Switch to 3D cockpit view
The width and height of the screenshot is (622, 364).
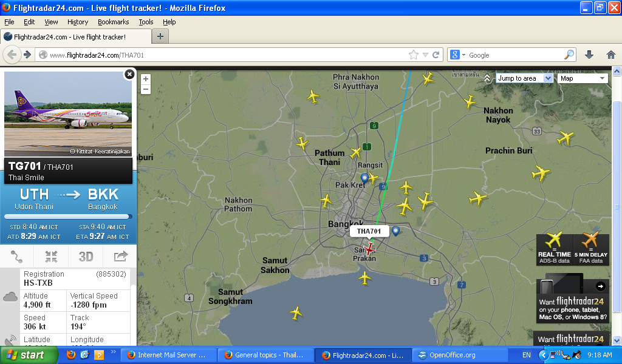tap(86, 257)
